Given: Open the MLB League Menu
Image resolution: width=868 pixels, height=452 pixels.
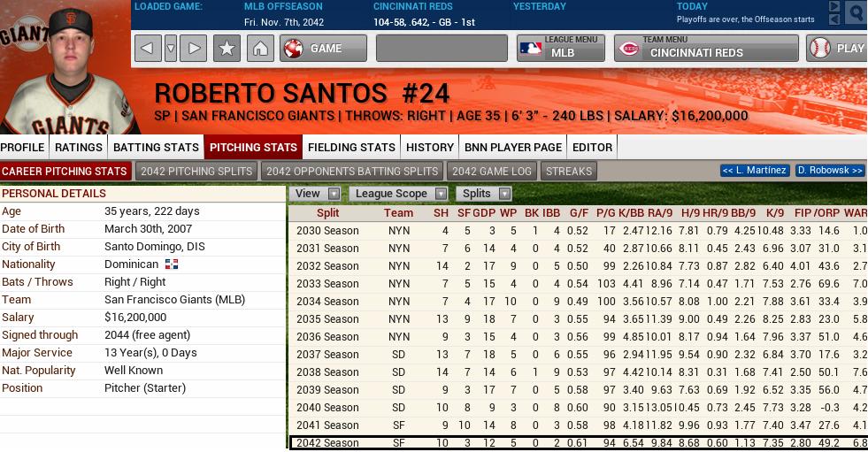Looking at the screenshot, I should [x=561, y=48].
